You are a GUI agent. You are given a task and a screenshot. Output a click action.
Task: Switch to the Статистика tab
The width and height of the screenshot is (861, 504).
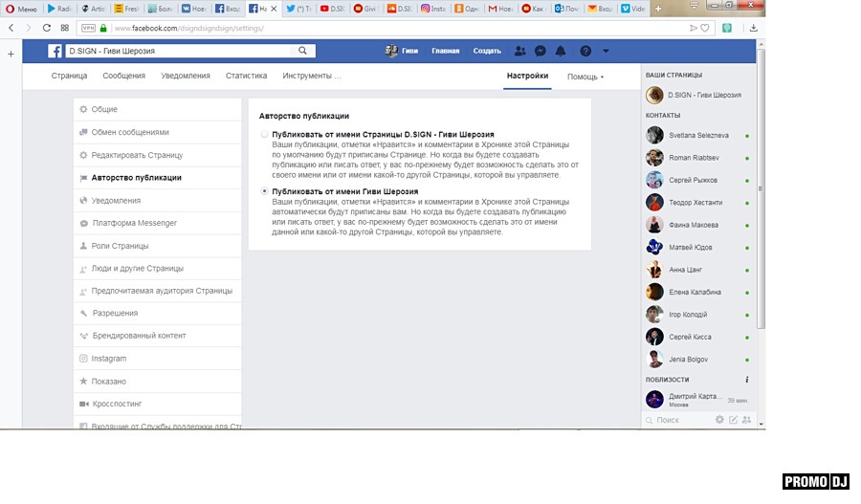[246, 76]
